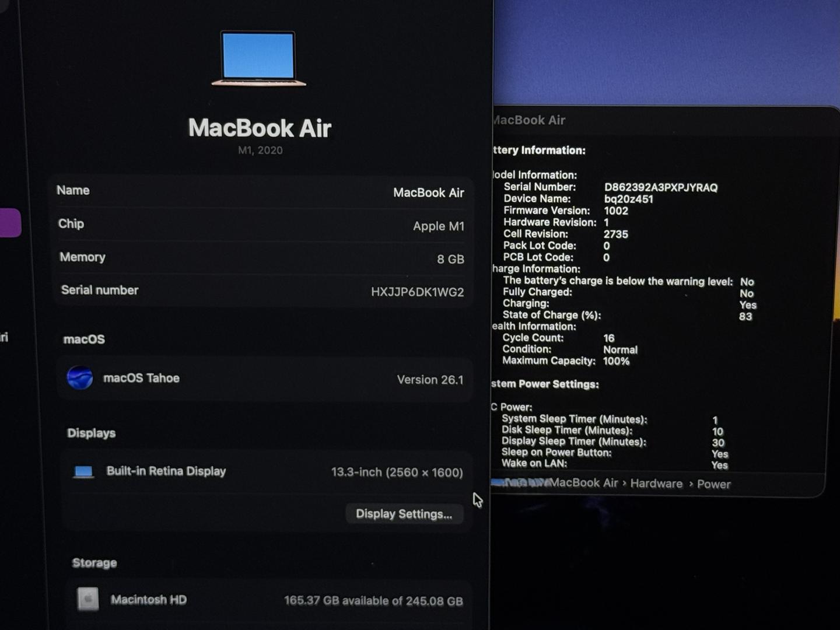840x630 pixels.
Task: Select Power in the path bar
Action: tap(713, 484)
